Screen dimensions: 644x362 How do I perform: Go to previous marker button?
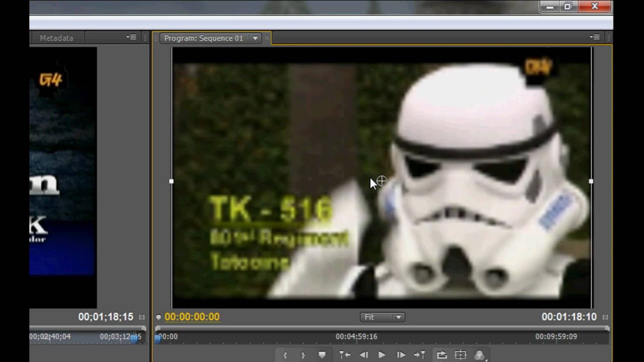click(x=345, y=355)
